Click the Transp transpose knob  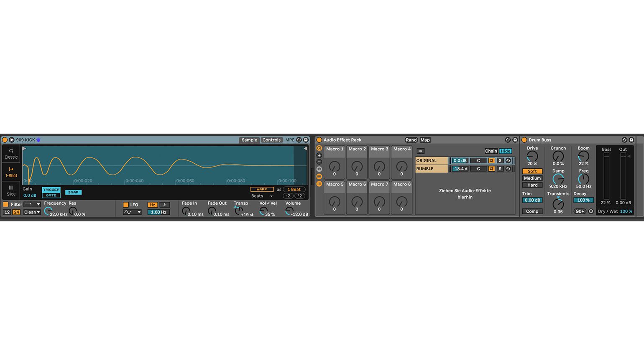(238, 211)
